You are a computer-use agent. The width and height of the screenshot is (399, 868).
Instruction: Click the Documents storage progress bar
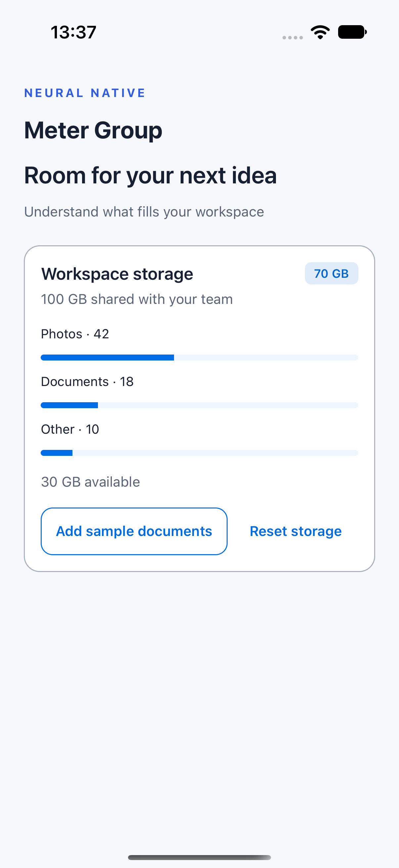[199, 405]
